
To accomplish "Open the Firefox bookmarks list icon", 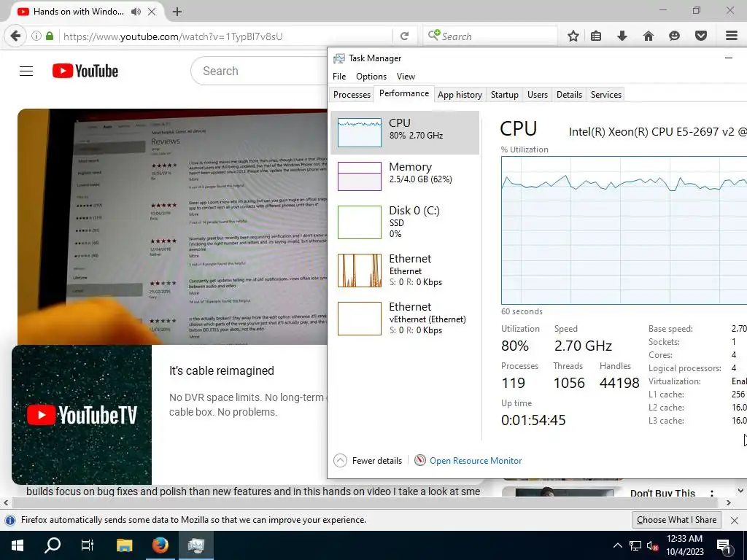I will coord(596,36).
